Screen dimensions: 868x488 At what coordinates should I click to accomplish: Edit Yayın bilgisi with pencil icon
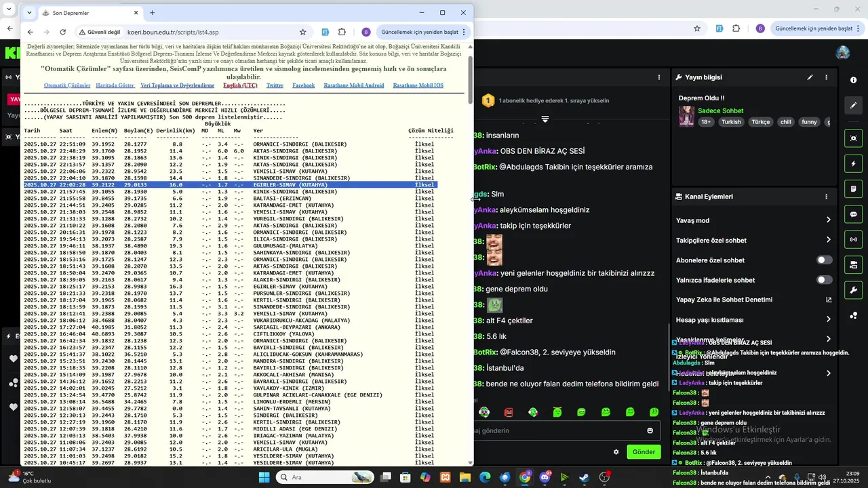tap(810, 77)
